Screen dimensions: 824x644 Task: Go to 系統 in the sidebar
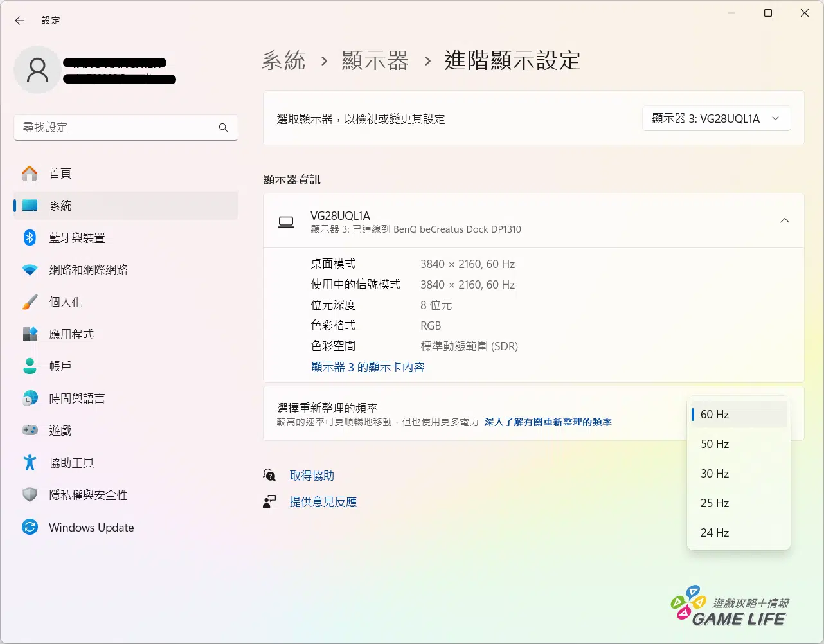pos(60,206)
